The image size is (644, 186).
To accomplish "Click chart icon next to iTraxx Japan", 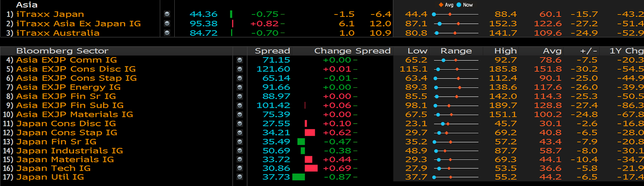I will 167,14.
